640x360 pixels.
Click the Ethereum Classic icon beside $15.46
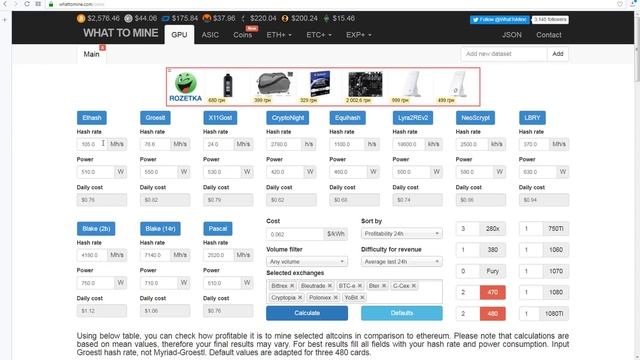(x=326, y=18)
